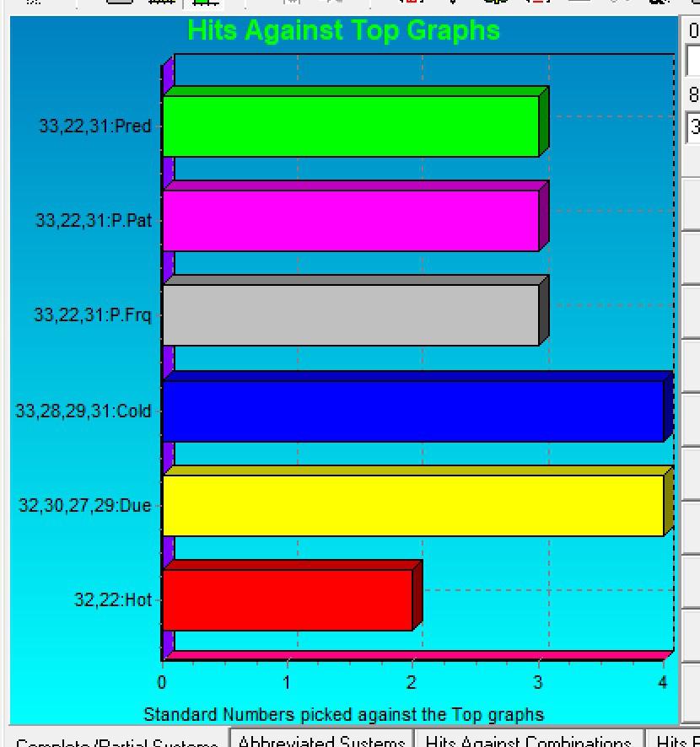Click the x-axis tick label 2
This screenshot has width=700, height=747.
412,682
